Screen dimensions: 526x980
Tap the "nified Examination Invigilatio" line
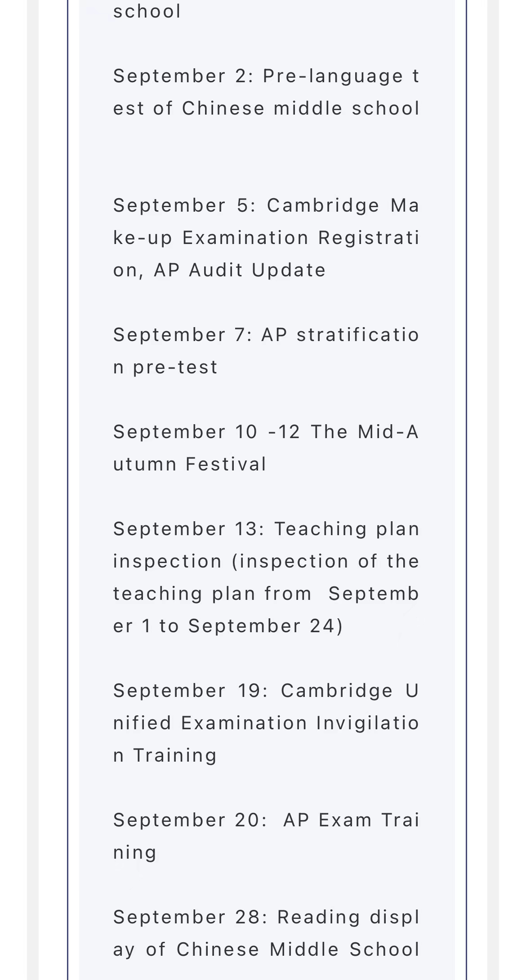266,723
